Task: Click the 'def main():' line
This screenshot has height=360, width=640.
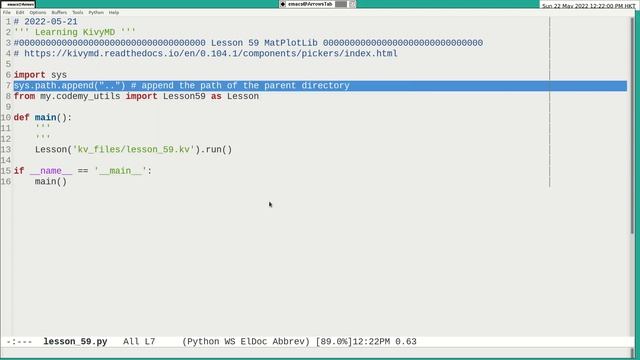Action: (42, 118)
